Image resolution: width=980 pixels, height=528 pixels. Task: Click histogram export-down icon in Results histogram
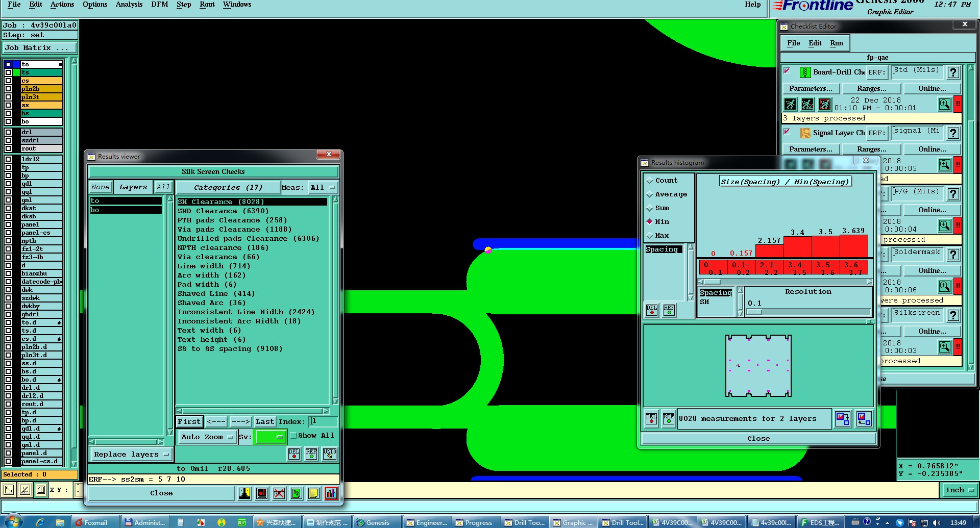(843, 419)
